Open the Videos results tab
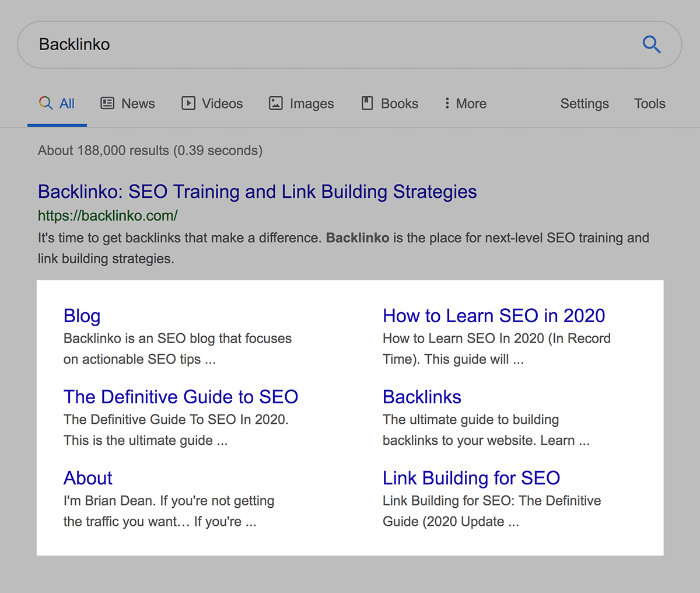Viewport: 700px width, 593px height. (x=212, y=104)
